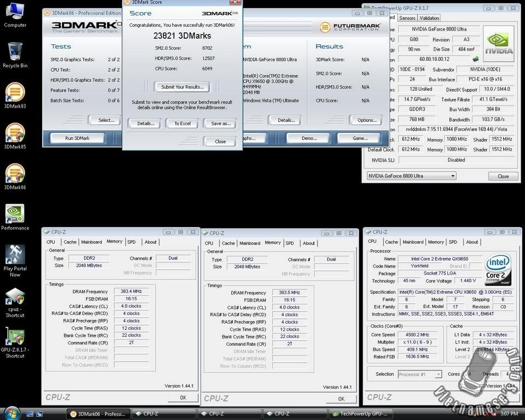The image size is (525, 420).
Task: Click title icon of the CPU-Z processor window
Action: pyautogui.click(x=368, y=232)
